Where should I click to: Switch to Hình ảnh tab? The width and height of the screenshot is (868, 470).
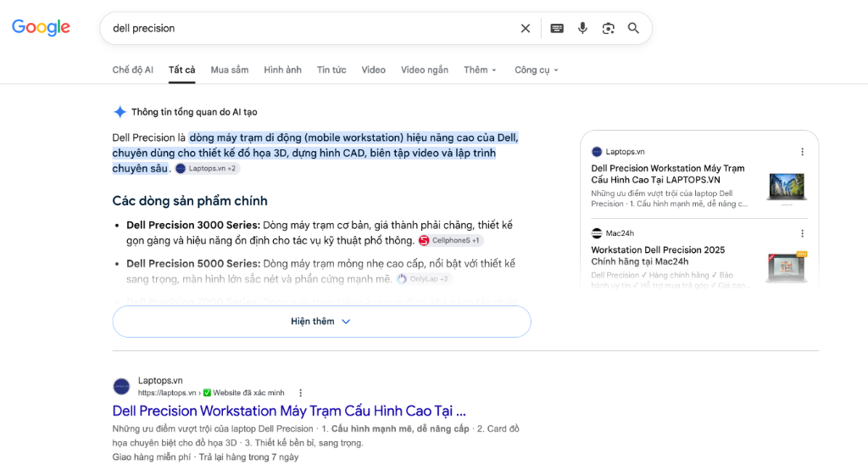pyautogui.click(x=282, y=70)
